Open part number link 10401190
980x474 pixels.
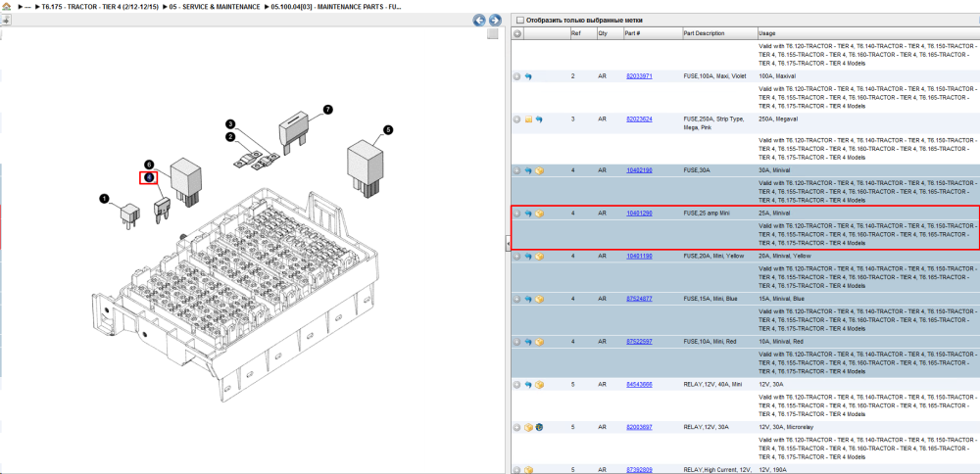tap(639, 256)
